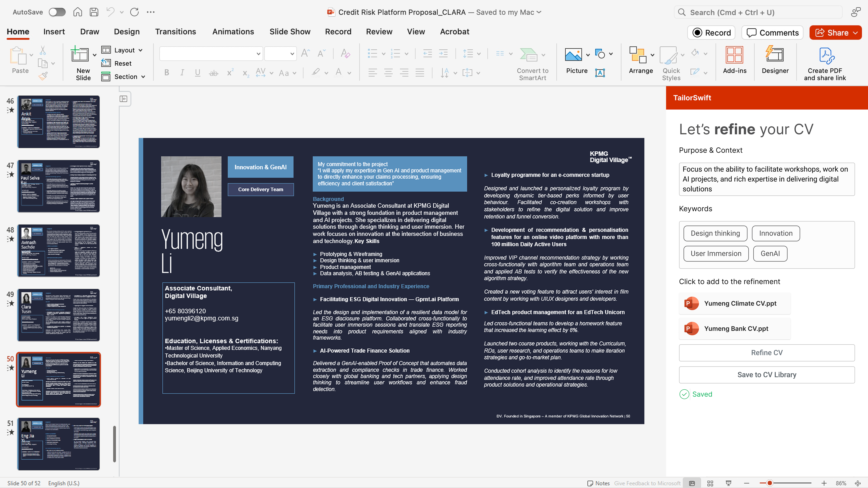The width and height of the screenshot is (868, 488).
Task: Insert a Picture using the ribbon icon
Action: click(573, 55)
